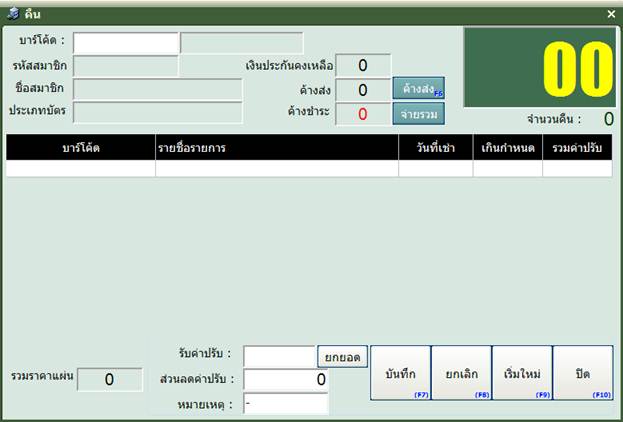Click the หมายเหตุ remark field

(x=286, y=403)
